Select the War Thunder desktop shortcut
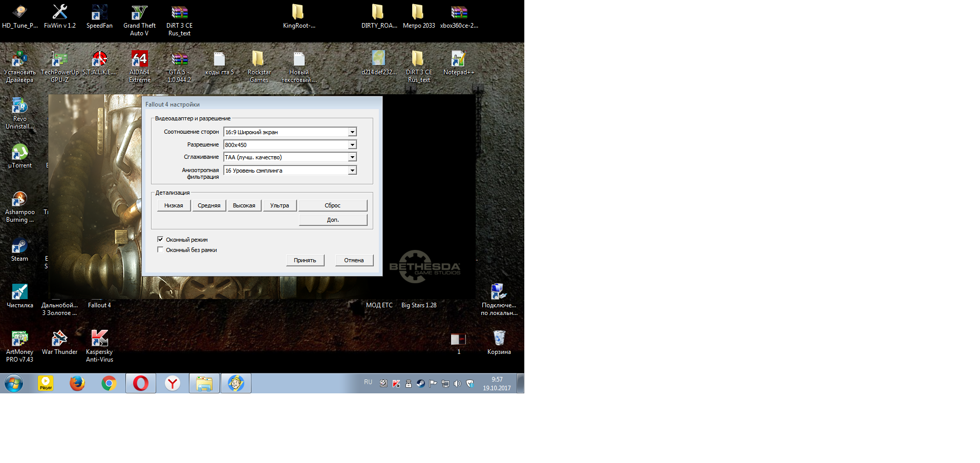This screenshot has height=463, width=980. click(x=60, y=343)
